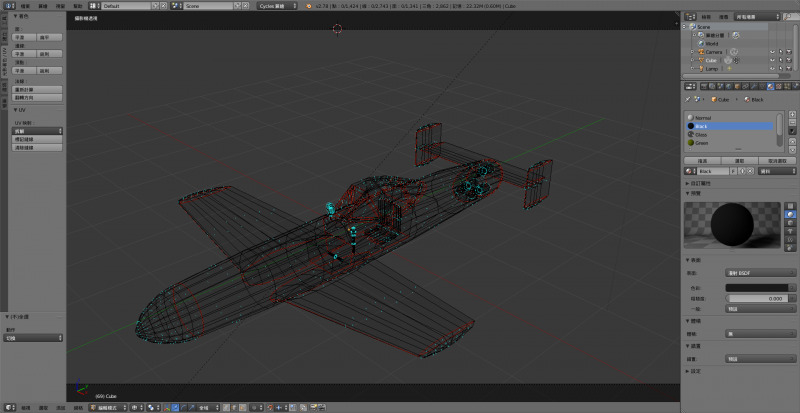The height and width of the screenshot is (413, 800).
Task: Open surface shader 漫射 BSDF dropdown
Action: coord(761,273)
